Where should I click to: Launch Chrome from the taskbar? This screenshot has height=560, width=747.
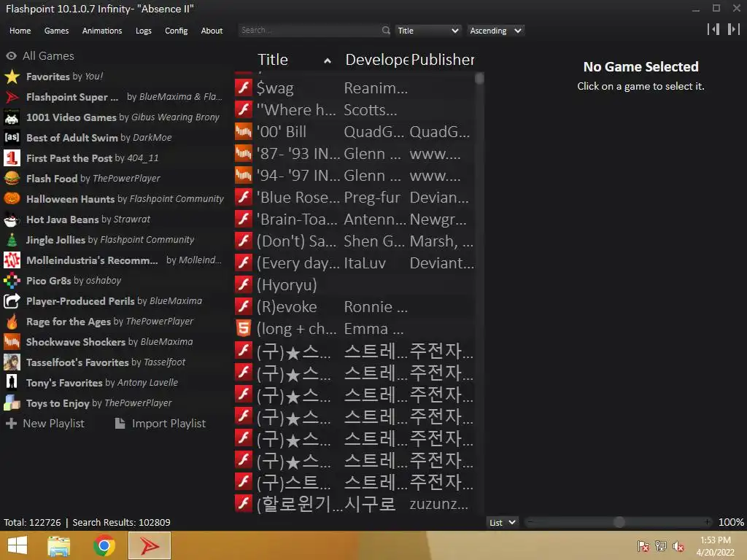[x=104, y=545]
